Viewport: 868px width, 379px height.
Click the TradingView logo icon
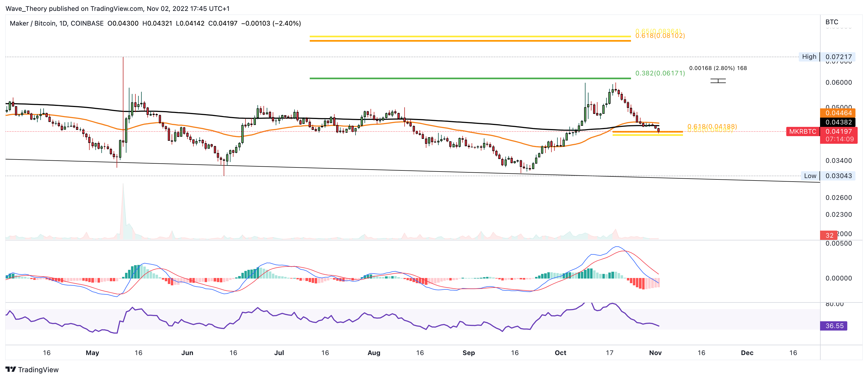click(x=11, y=369)
